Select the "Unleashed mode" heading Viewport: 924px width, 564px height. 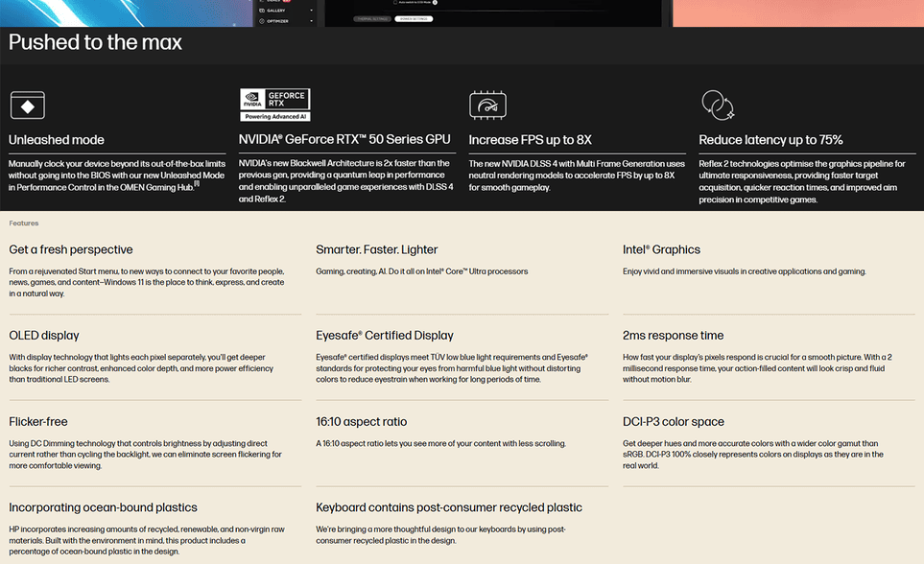pos(57,140)
